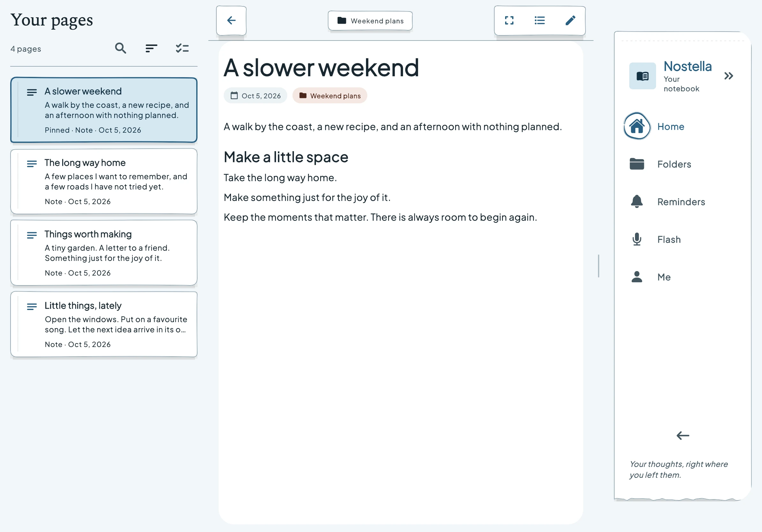Click the back arrow above the note

pos(231,20)
